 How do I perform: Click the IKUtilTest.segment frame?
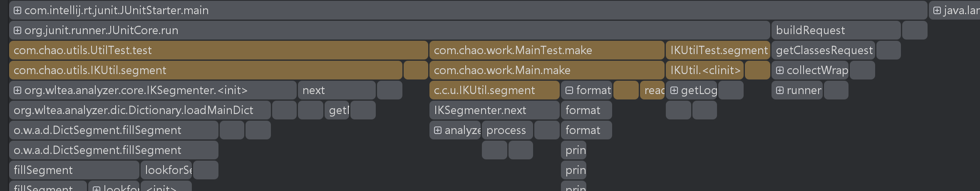click(x=718, y=50)
